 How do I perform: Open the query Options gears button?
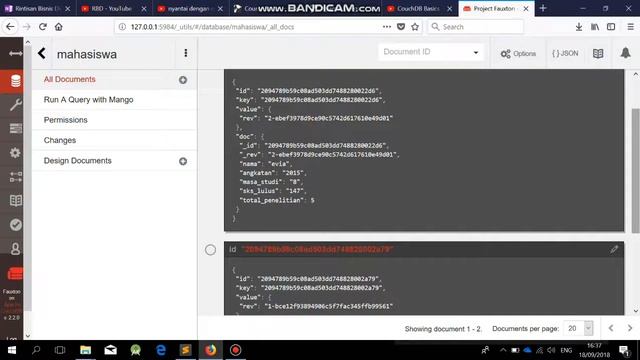coord(518,53)
